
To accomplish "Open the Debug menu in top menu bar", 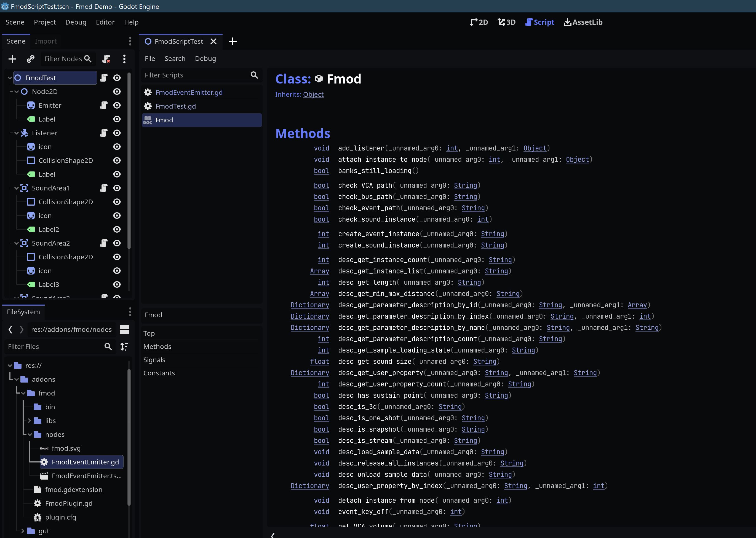I will click(x=76, y=22).
